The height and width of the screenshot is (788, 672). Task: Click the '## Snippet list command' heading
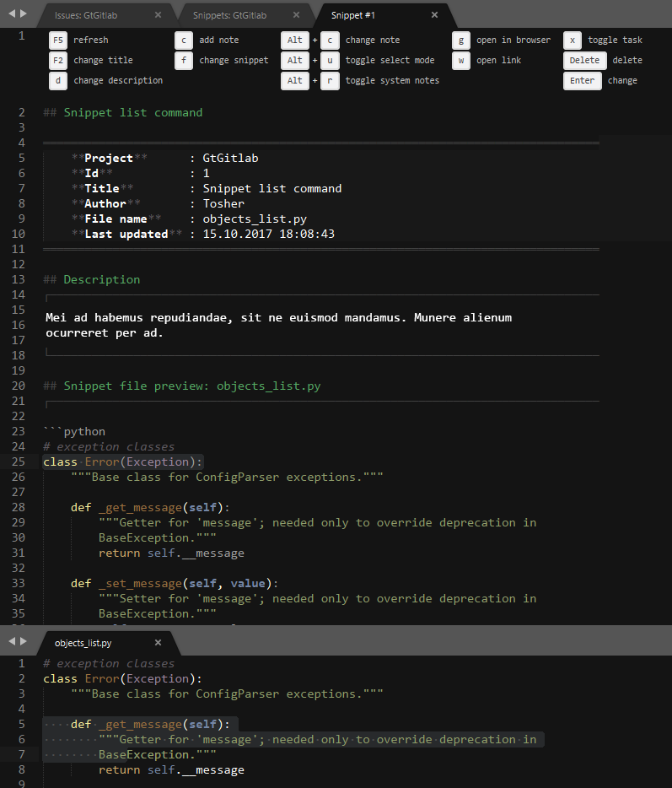pos(123,112)
